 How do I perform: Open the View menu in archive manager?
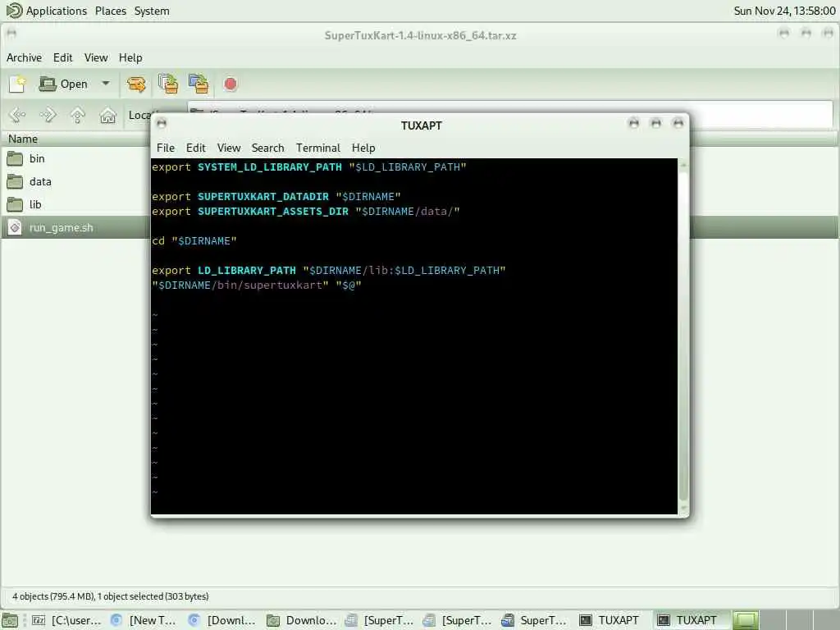pyautogui.click(x=96, y=57)
